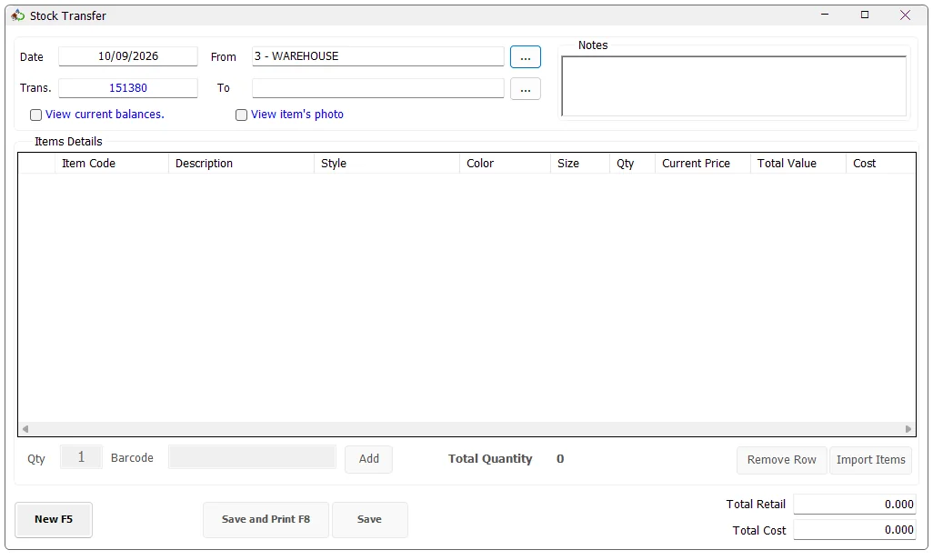Click the Qty column header in grid
This screenshot has width=943, height=560.
click(x=633, y=164)
